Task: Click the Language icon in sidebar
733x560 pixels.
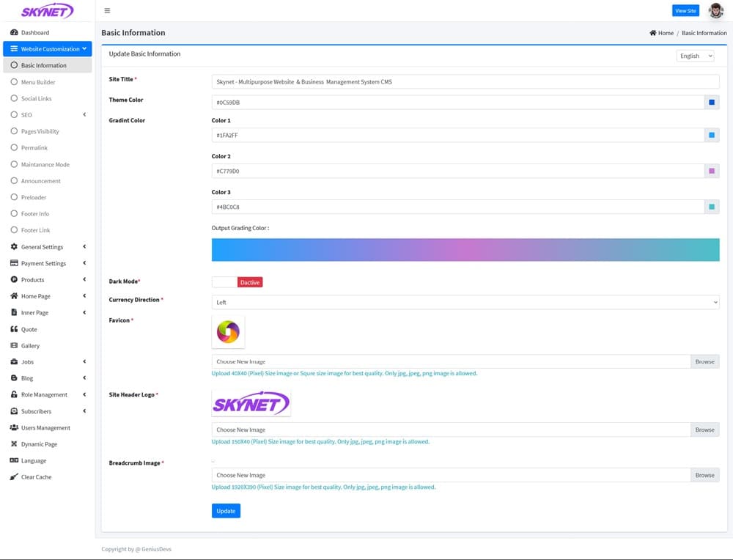Action: [x=14, y=460]
